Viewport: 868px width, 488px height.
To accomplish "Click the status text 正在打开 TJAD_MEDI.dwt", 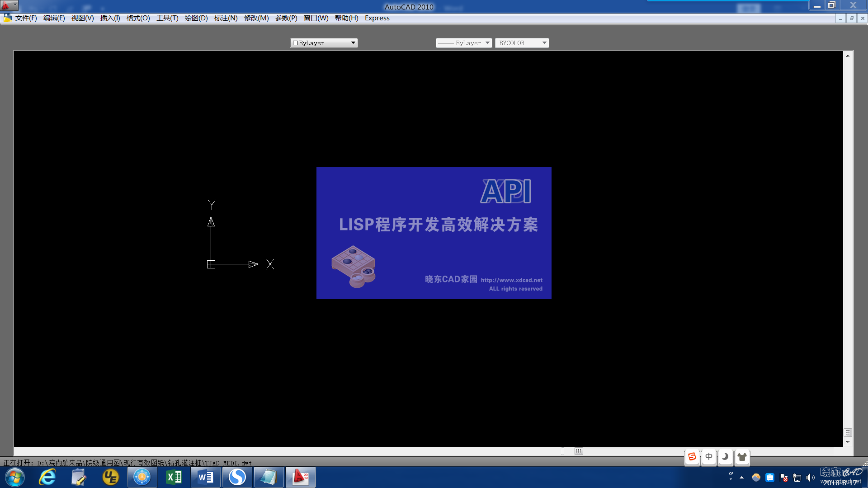I will [127, 463].
